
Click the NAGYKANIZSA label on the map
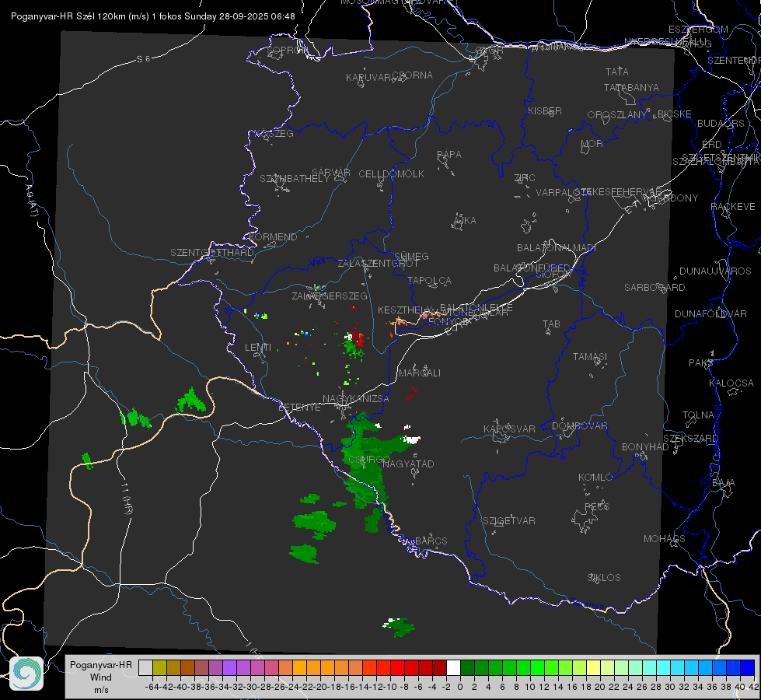click(356, 399)
